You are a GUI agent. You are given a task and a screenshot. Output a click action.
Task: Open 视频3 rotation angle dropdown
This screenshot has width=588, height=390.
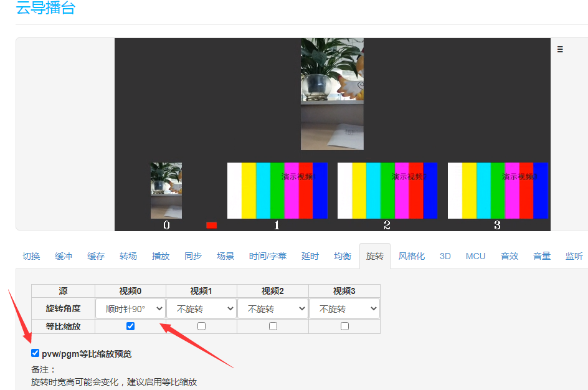[344, 308]
